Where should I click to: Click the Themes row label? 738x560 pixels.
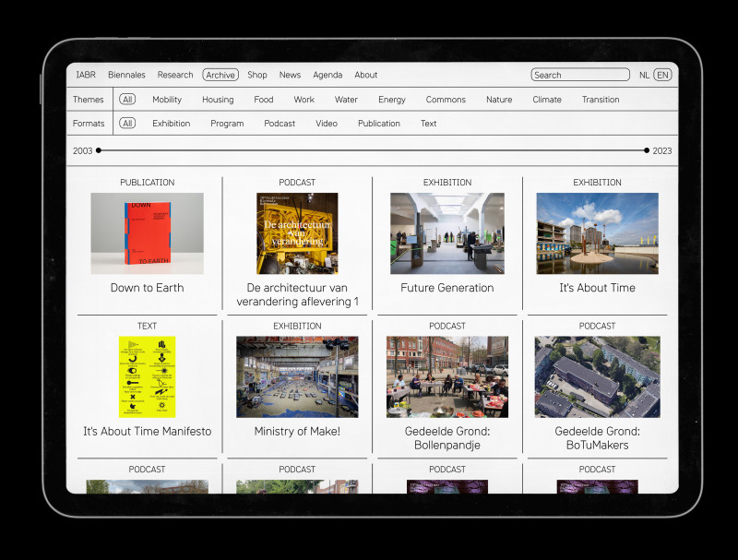(88, 100)
